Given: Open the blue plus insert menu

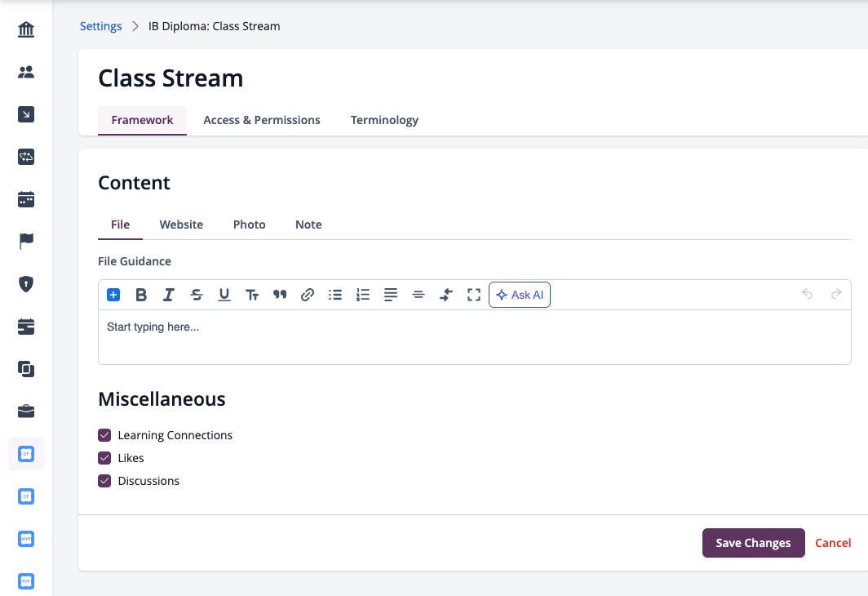Looking at the screenshot, I should coord(113,295).
